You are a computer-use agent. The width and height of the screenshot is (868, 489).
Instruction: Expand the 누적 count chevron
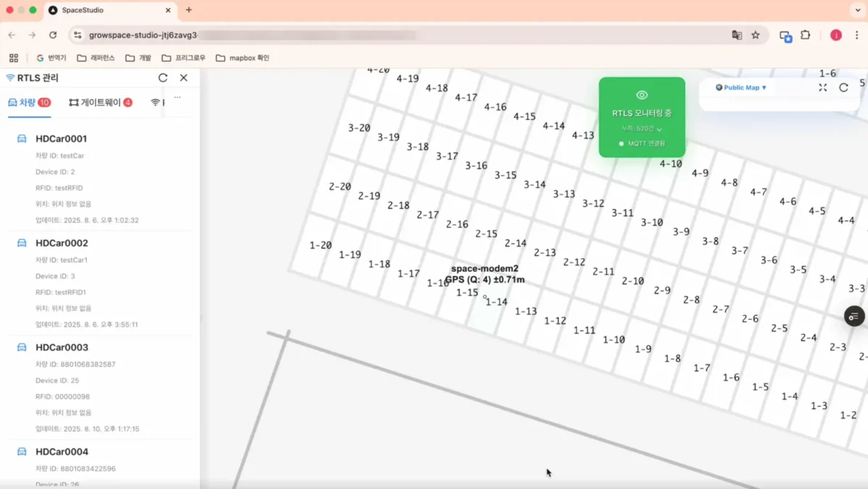coord(659,129)
